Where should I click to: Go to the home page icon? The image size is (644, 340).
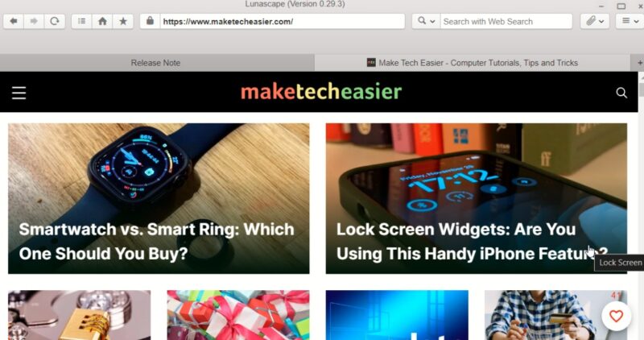102,22
